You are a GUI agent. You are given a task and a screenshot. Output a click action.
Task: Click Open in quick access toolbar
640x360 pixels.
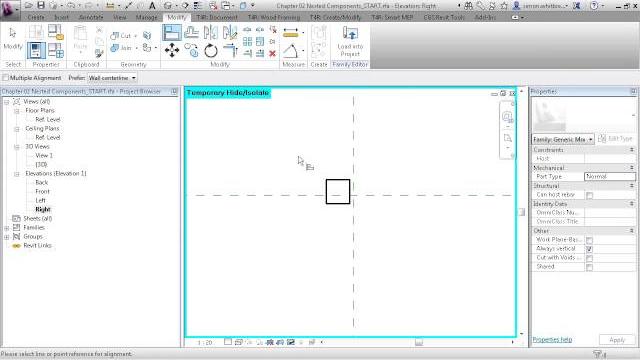pyautogui.click(x=29, y=6)
